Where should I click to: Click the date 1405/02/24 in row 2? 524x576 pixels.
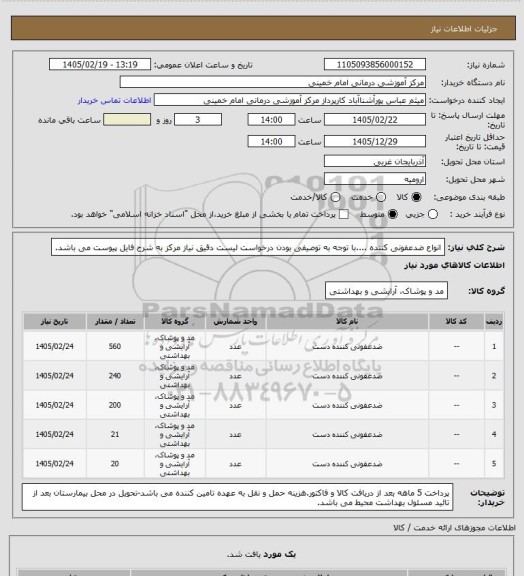click(x=54, y=376)
